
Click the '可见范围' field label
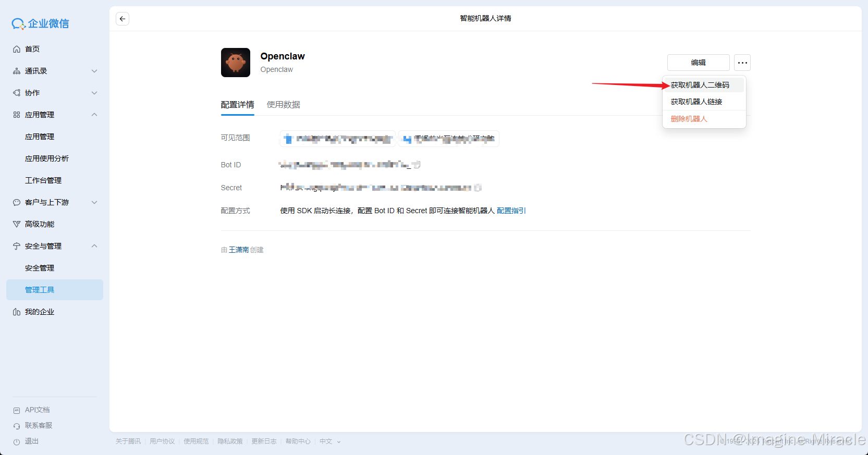tap(236, 138)
